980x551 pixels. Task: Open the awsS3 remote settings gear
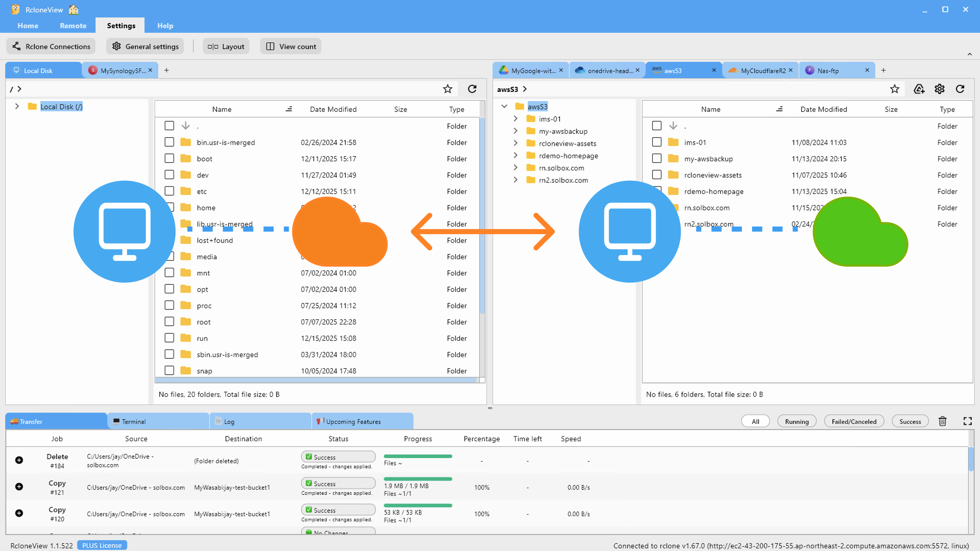tap(939, 89)
